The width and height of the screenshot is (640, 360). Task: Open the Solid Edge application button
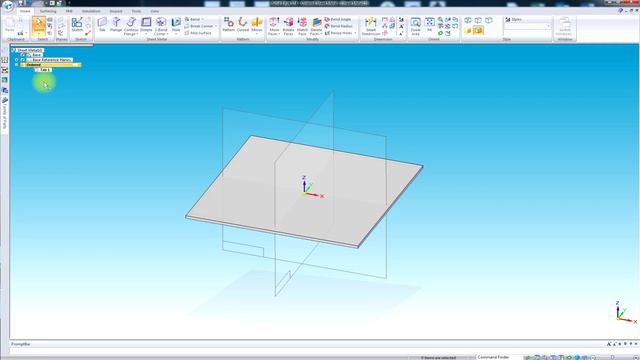pyautogui.click(x=7, y=6)
